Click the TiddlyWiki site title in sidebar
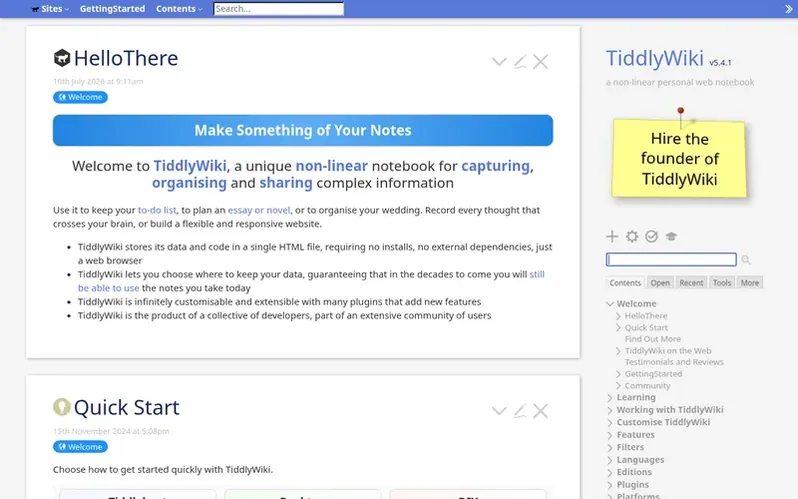Screen dimensions: 798x499 [654, 58]
